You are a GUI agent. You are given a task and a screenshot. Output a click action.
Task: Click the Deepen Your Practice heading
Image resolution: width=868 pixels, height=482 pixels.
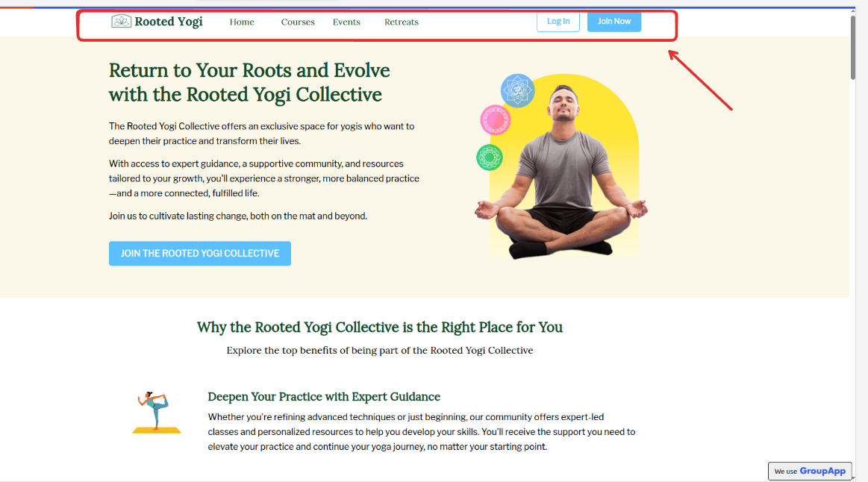click(324, 397)
